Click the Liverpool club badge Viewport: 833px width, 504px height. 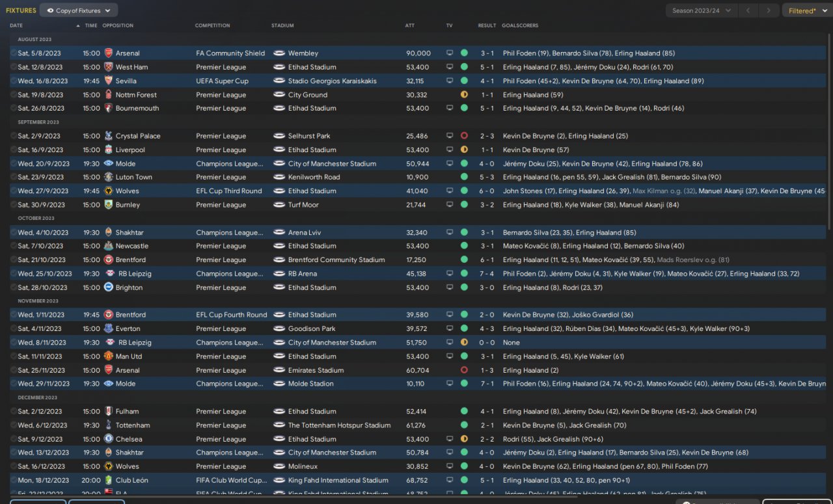[108, 150]
